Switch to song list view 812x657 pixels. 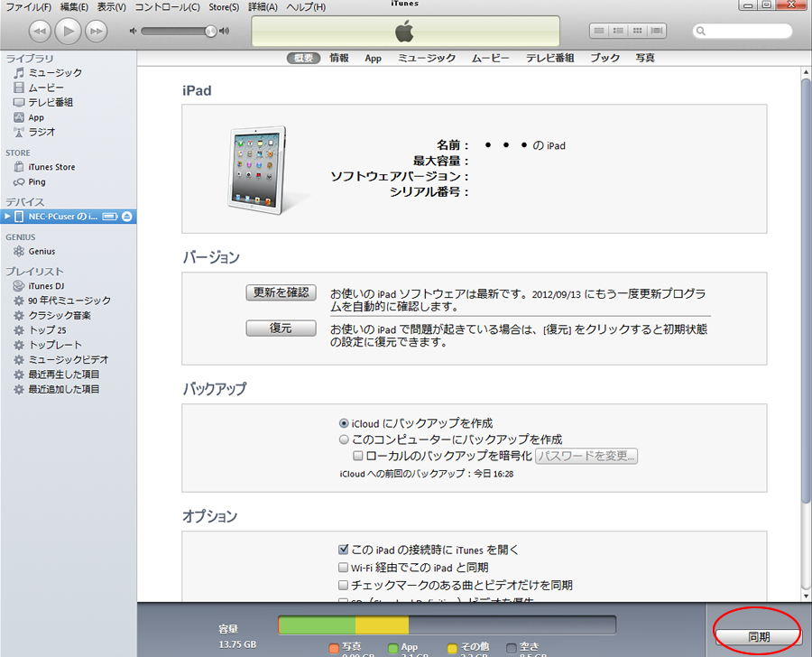(599, 31)
